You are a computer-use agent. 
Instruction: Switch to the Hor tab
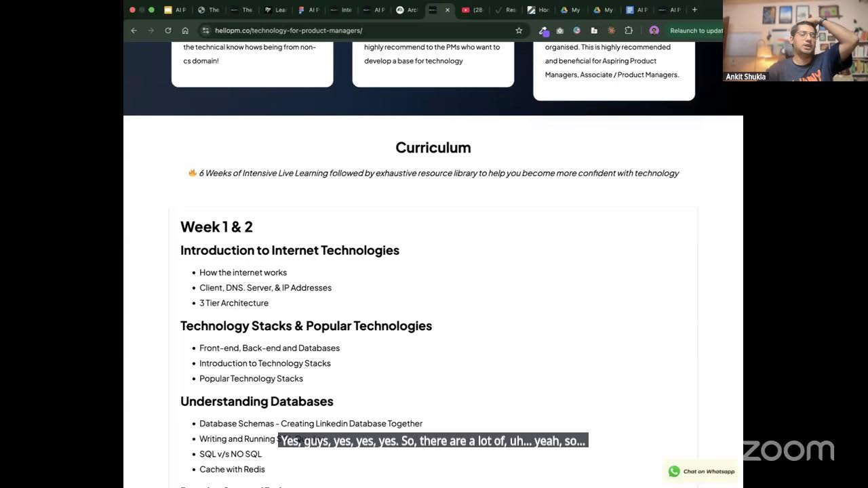coord(538,9)
